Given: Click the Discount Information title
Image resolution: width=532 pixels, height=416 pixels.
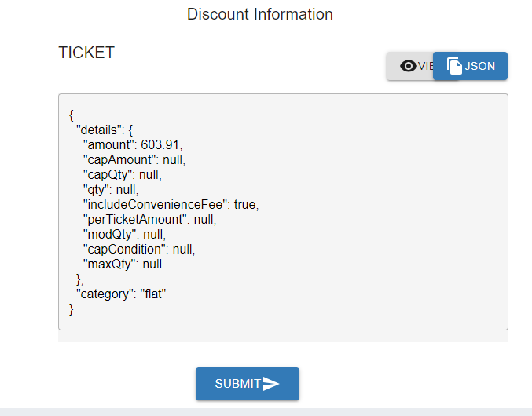Looking at the screenshot, I should pyautogui.click(x=260, y=14).
